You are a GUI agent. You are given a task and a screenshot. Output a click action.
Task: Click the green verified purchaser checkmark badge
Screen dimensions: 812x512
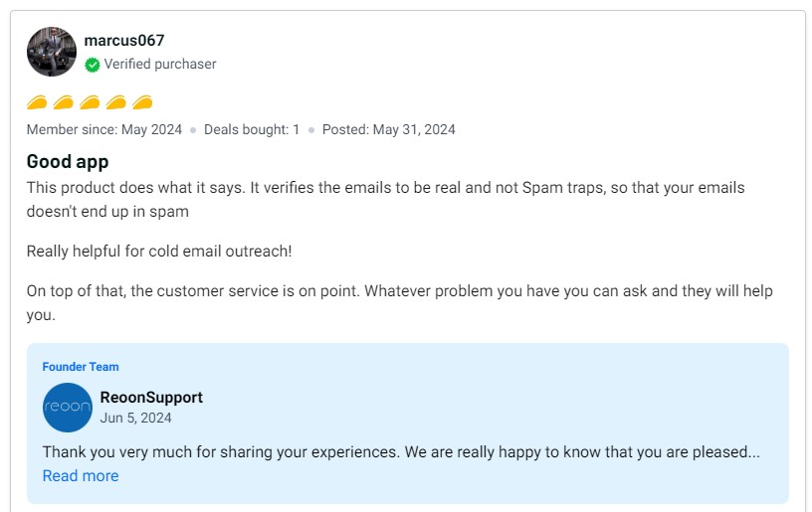[x=93, y=65]
